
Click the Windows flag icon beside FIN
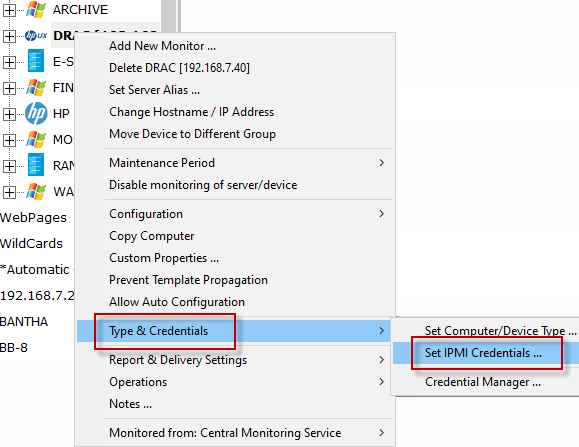click(36, 88)
